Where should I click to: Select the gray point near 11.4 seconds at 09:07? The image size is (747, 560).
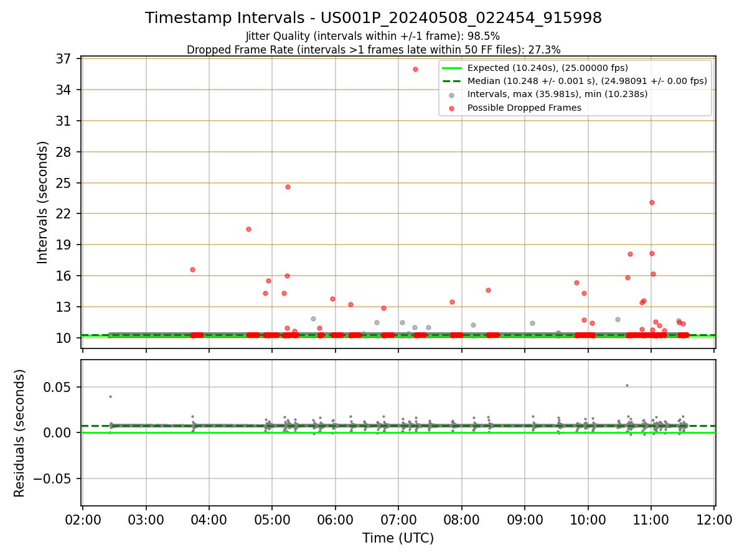(532, 323)
